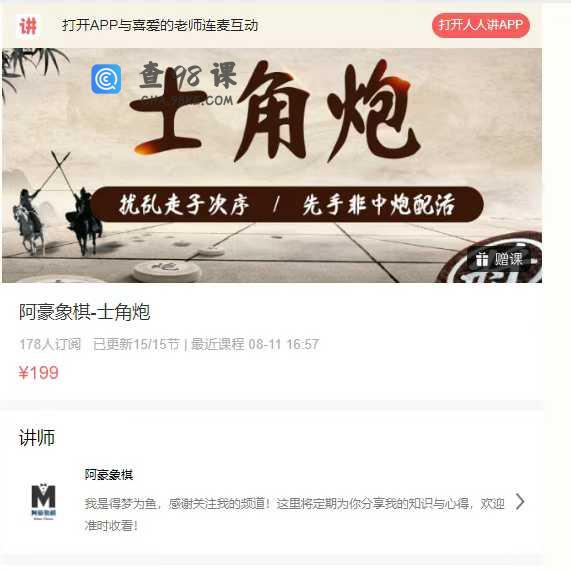Click the blue 查98课 watermark icon

pyautogui.click(x=106, y=79)
